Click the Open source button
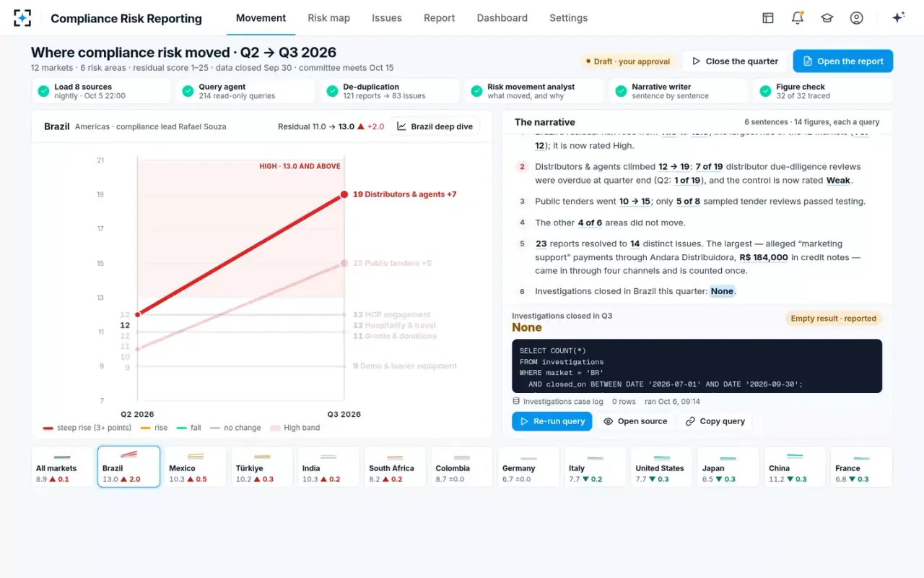The height and width of the screenshot is (578, 924). pos(635,421)
